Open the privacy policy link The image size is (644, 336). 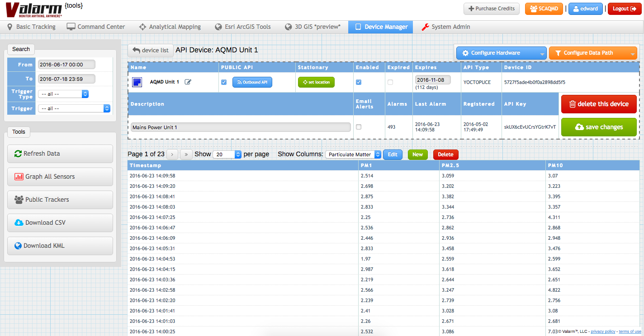click(x=603, y=331)
